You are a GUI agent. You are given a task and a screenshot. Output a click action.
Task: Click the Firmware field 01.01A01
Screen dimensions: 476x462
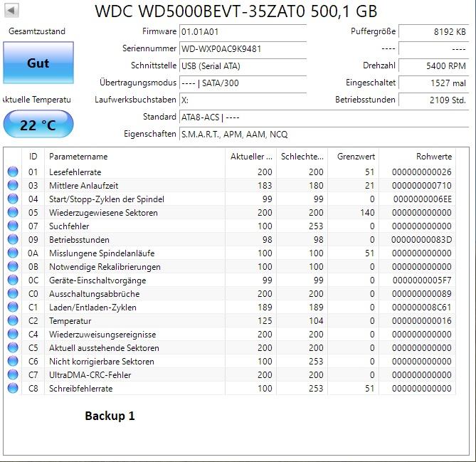click(x=243, y=31)
